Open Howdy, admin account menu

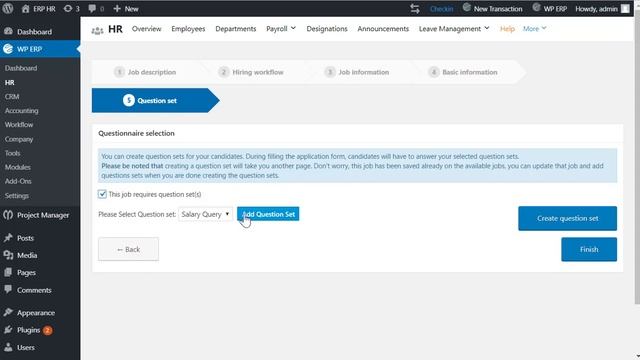point(602,9)
